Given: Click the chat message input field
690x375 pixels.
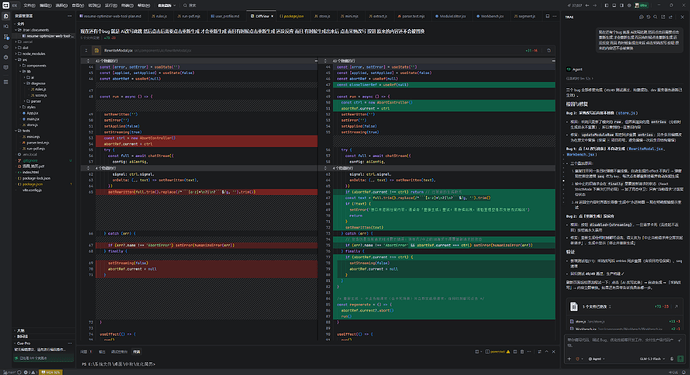Looking at the screenshot, I should point(621,342).
